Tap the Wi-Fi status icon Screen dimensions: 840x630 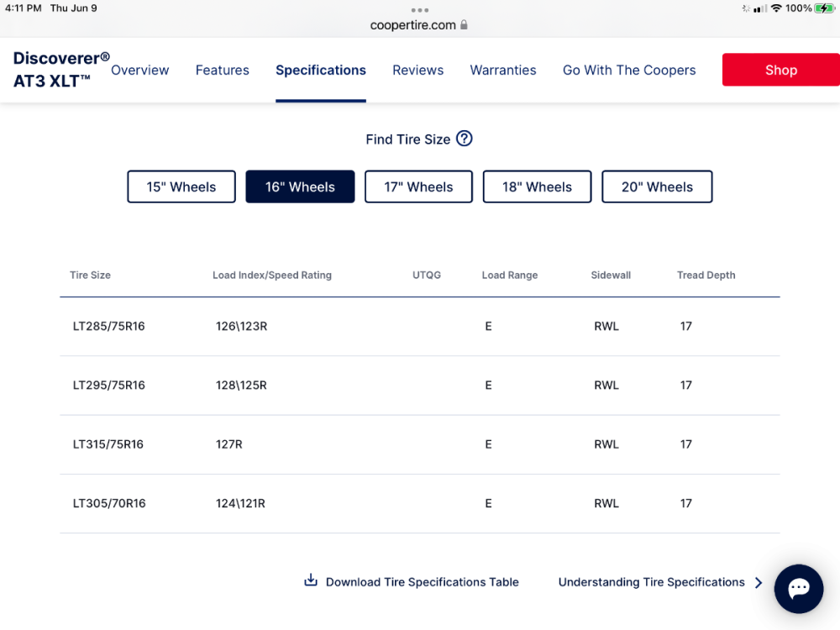[x=776, y=8]
